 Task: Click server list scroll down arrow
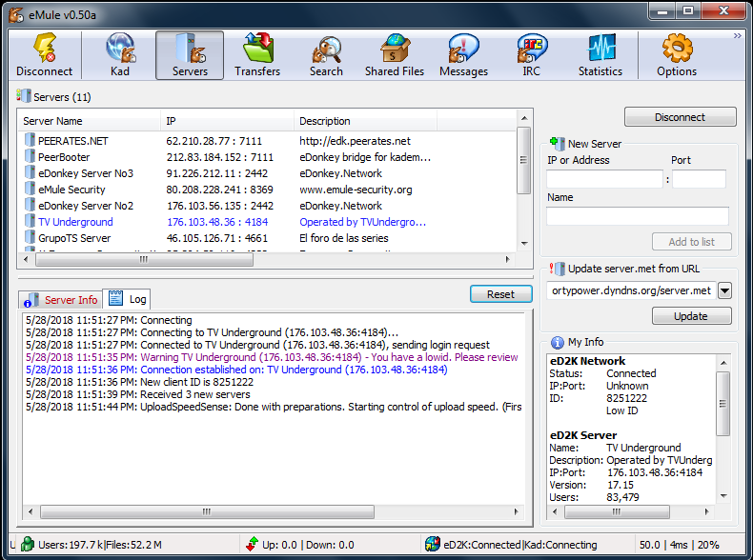click(x=524, y=243)
